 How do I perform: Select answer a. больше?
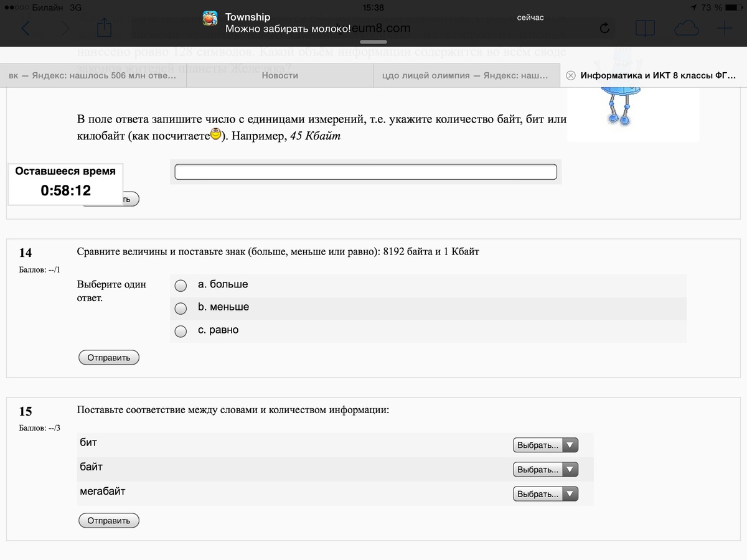181,286
